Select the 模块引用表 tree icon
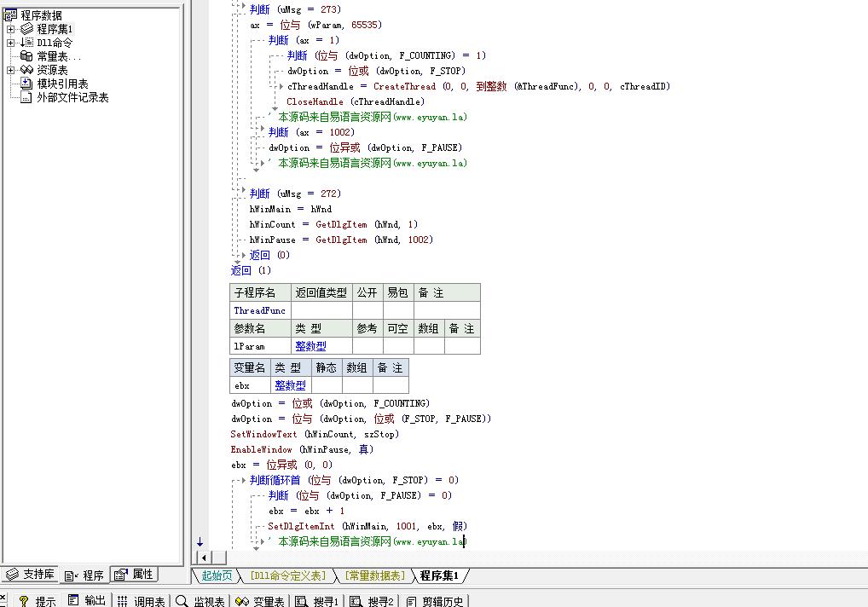The image size is (868, 607). point(26,84)
